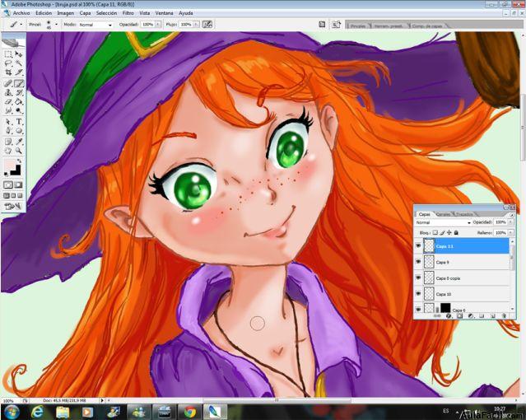The height and width of the screenshot is (420, 526).
Task: Open the Edición menu
Action: point(44,13)
